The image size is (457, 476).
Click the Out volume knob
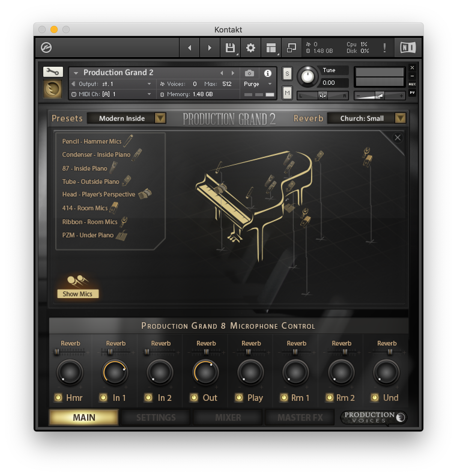click(x=205, y=373)
